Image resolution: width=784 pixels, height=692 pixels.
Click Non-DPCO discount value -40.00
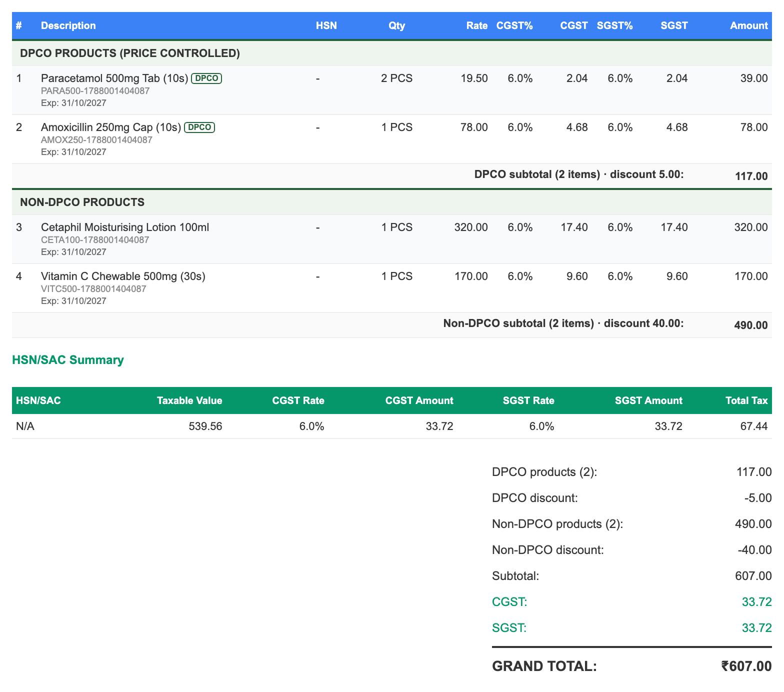click(755, 550)
